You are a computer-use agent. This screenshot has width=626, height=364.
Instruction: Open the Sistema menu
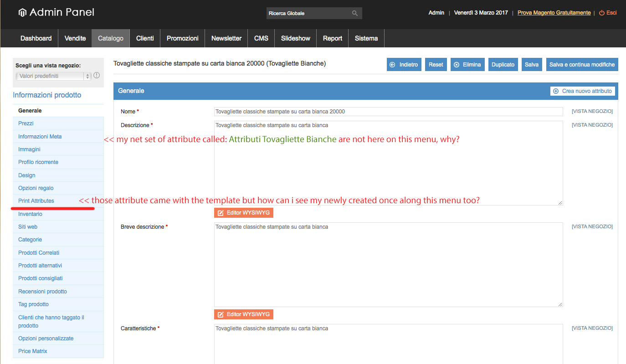(x=366, y=38)
